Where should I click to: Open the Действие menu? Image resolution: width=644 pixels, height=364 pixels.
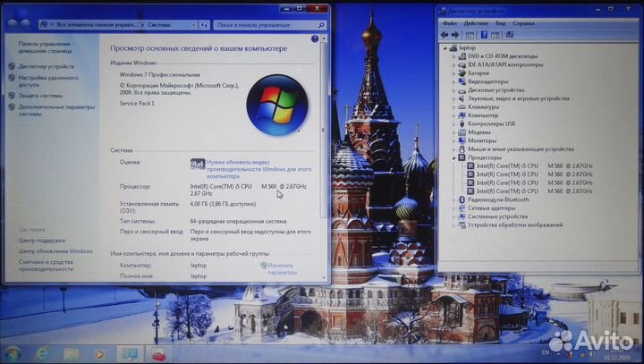click(476, 23)
